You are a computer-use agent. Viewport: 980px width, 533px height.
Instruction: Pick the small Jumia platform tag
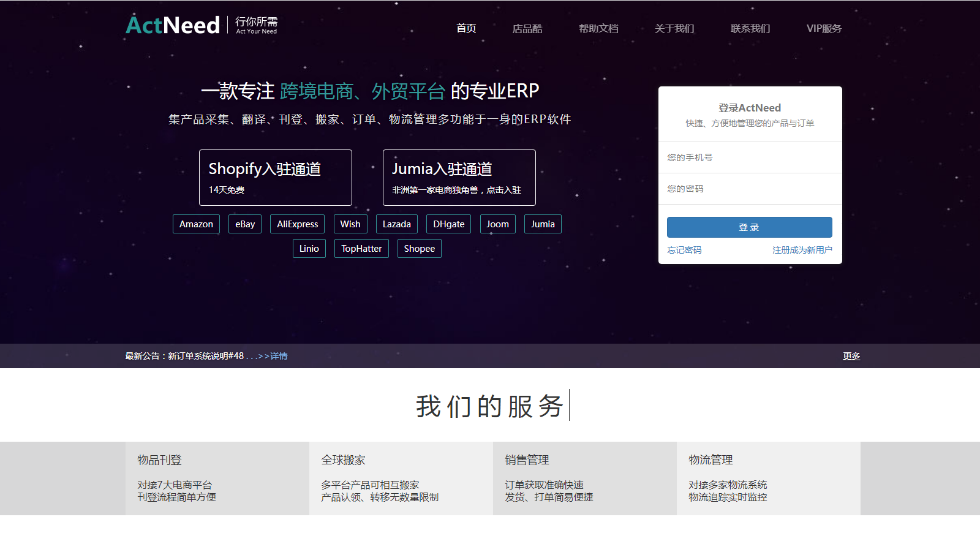point(543,224)
